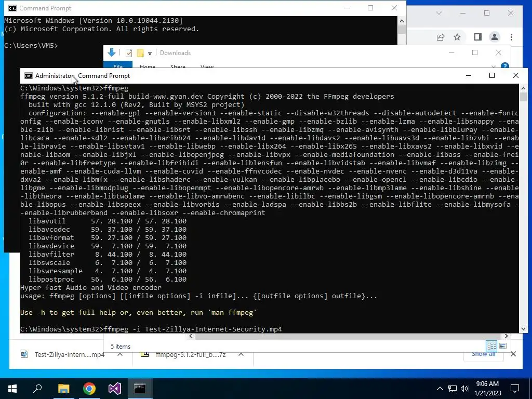Click Show all downloads button
532x399 pixels.
tap(484, 354)
